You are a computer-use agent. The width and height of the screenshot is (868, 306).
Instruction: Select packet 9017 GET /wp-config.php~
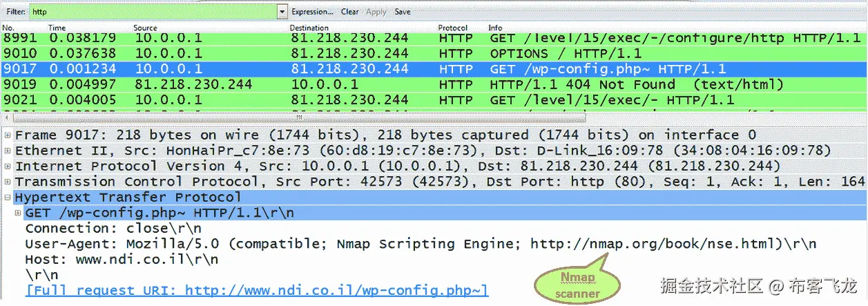coord(434,68)
